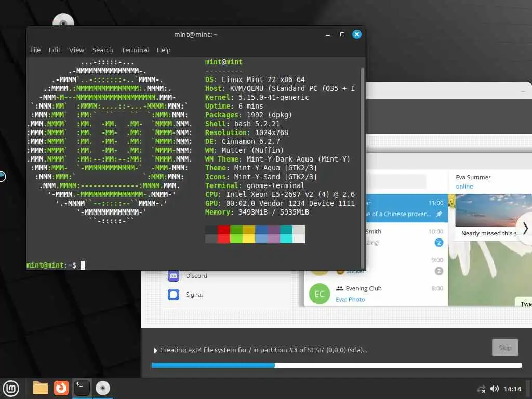The image size is (532, 399).
Task: Click the Eva Summer contact name
Action: [473, 177]
